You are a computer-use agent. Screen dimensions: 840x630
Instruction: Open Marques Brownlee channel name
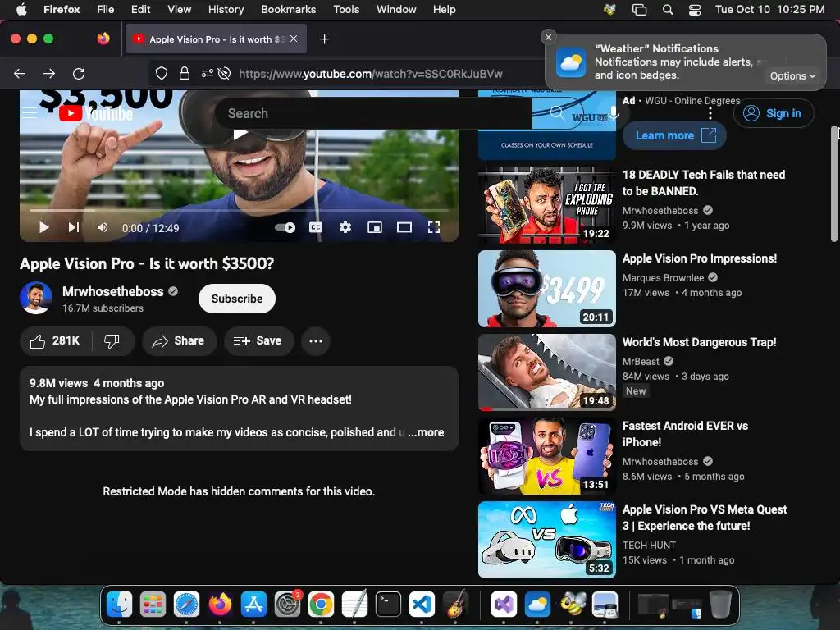tap(663, 277)
